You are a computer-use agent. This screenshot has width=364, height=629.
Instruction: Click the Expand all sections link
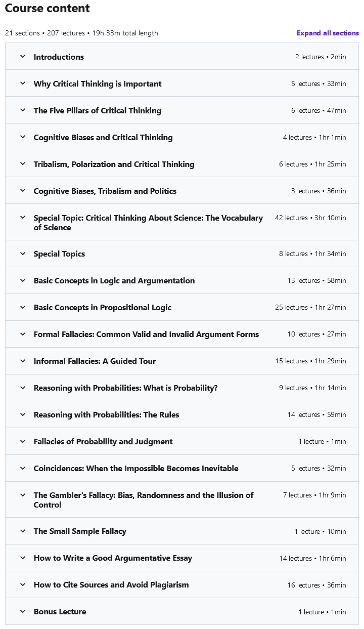tap(328, 33)
